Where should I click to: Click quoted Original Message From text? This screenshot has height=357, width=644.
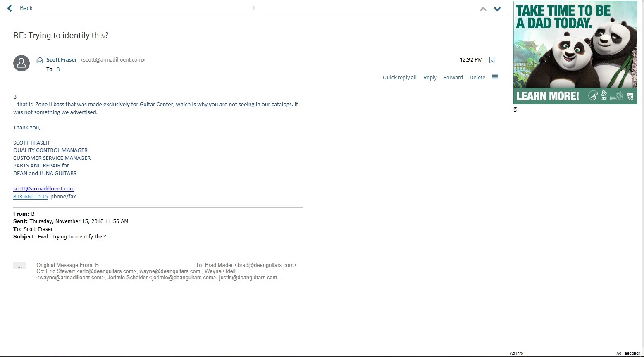click(68, 265)
